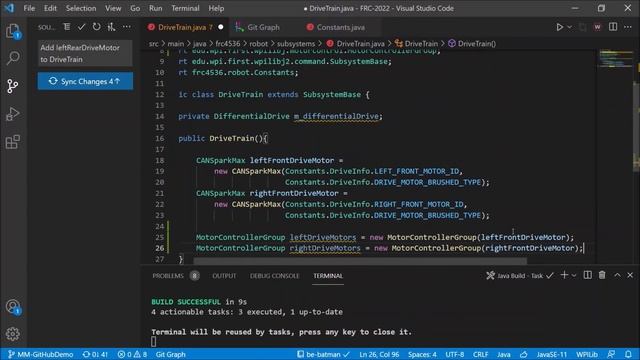Switch to DriveTrain.java editor tab

click(x=185, y=27)
